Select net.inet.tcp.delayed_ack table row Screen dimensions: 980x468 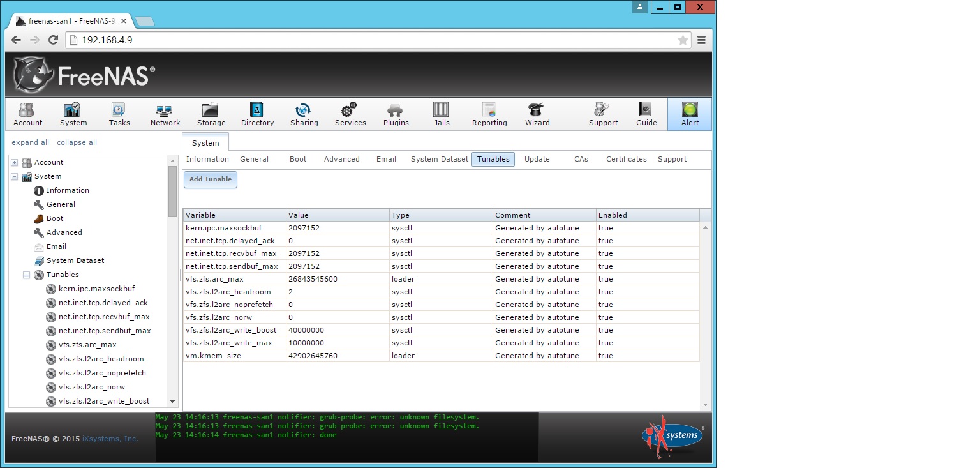click(x=441, y=241)
